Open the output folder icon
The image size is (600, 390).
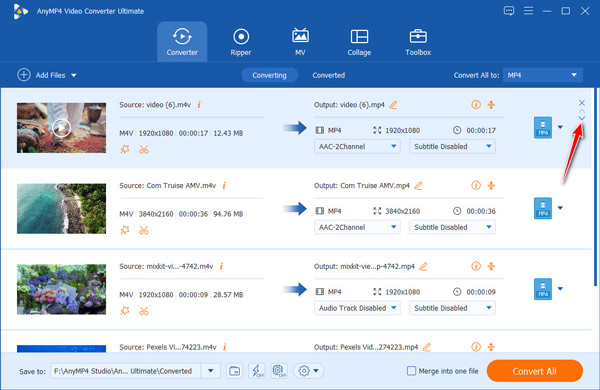(234, 371)
